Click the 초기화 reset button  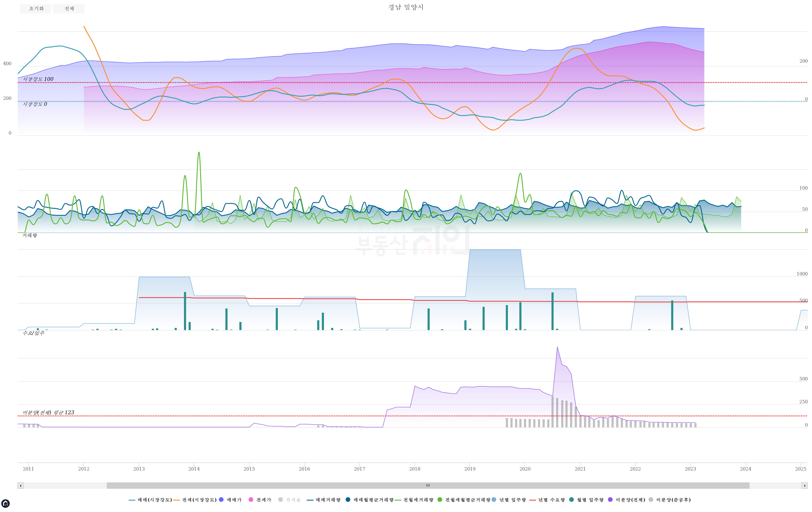(36, 9)
